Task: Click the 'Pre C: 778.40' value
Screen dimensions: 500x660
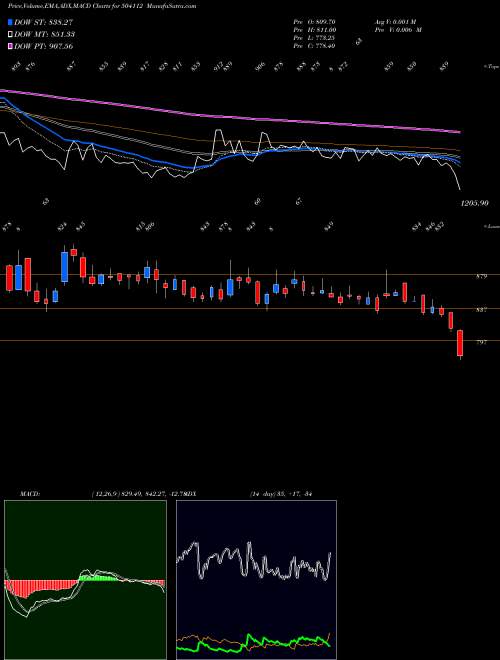Action: coord(314,46)
